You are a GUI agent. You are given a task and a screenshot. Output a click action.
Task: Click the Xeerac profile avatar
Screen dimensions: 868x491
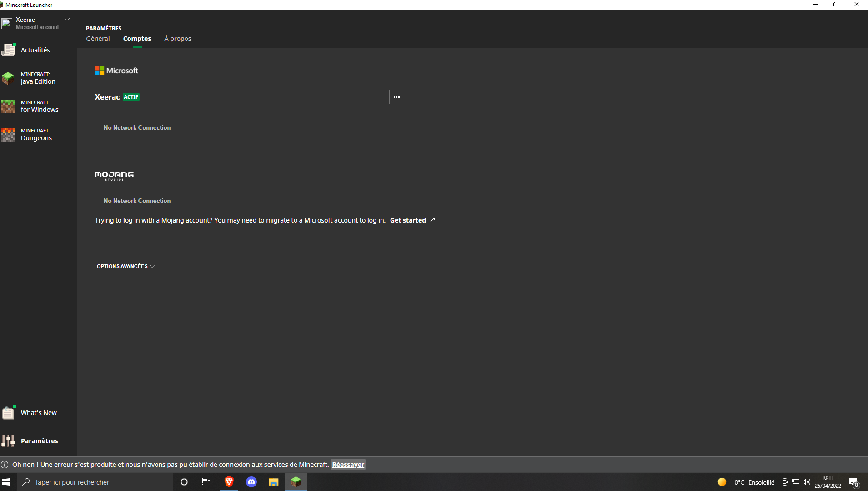point(7,23)
